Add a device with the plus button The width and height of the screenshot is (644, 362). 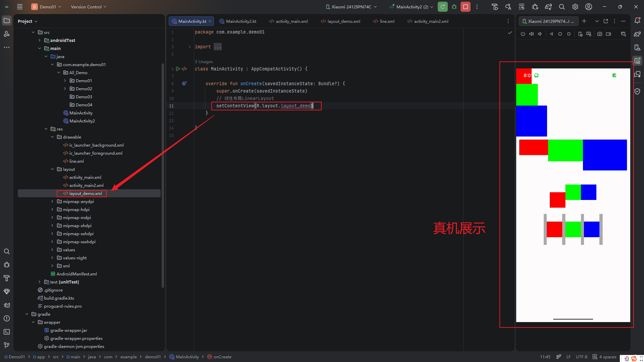coord(584,21)
